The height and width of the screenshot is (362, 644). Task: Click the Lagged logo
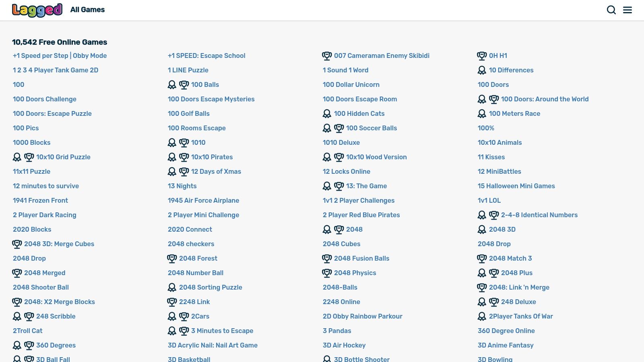(x=37, y=10)
